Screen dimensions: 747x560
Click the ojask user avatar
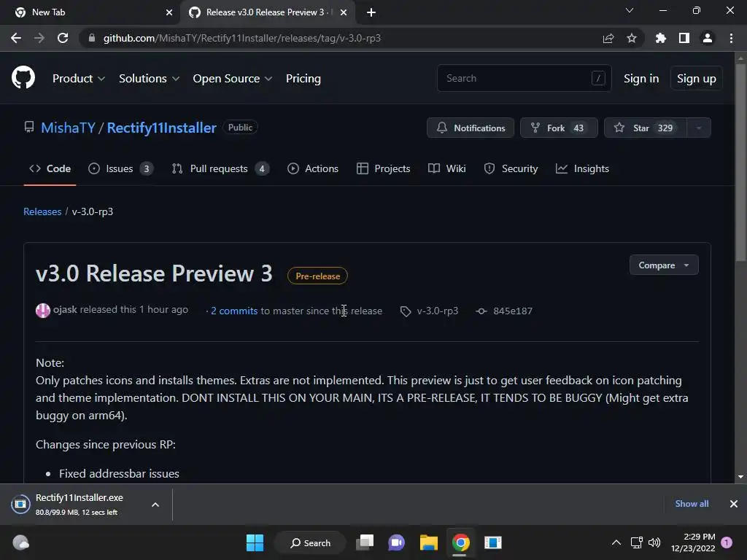(43, 311)
